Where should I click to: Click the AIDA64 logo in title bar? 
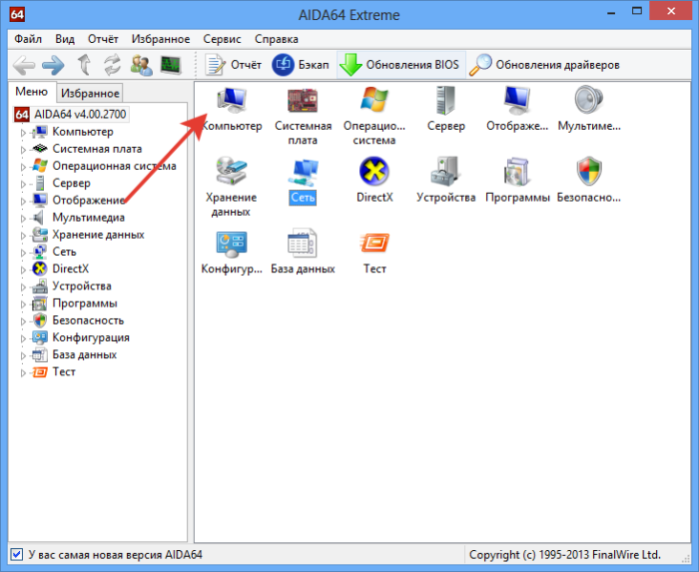click(x=17, y=14)
